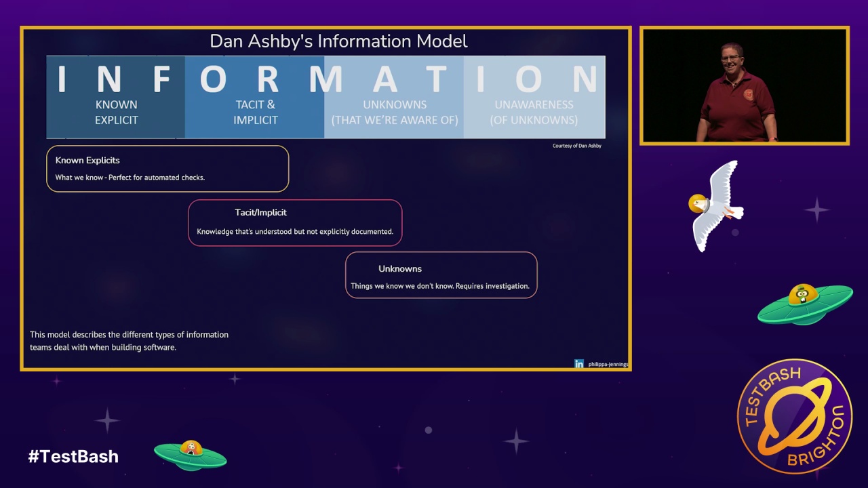Click the four-point star beside the seagull
868x488 pixels.
pyautogui.click(x=817, y=210)
